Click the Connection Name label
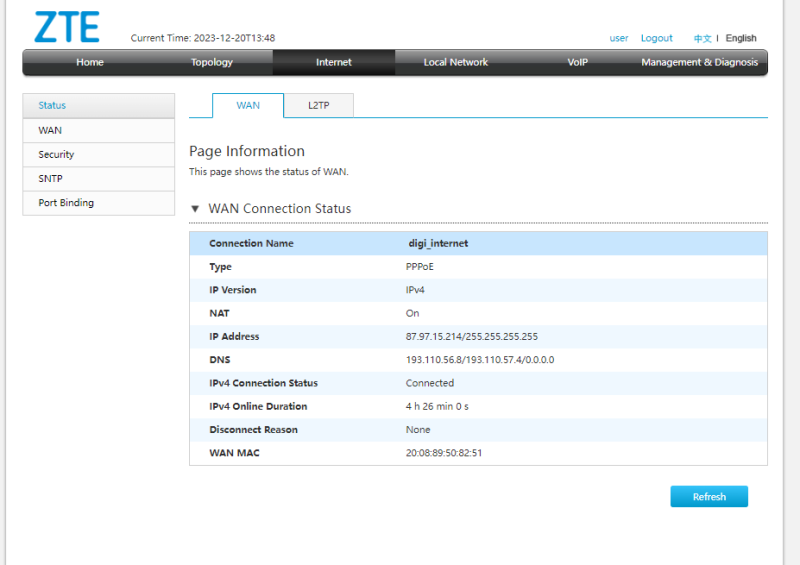Viewport: 800px width, 565px height. pos(251,243)
